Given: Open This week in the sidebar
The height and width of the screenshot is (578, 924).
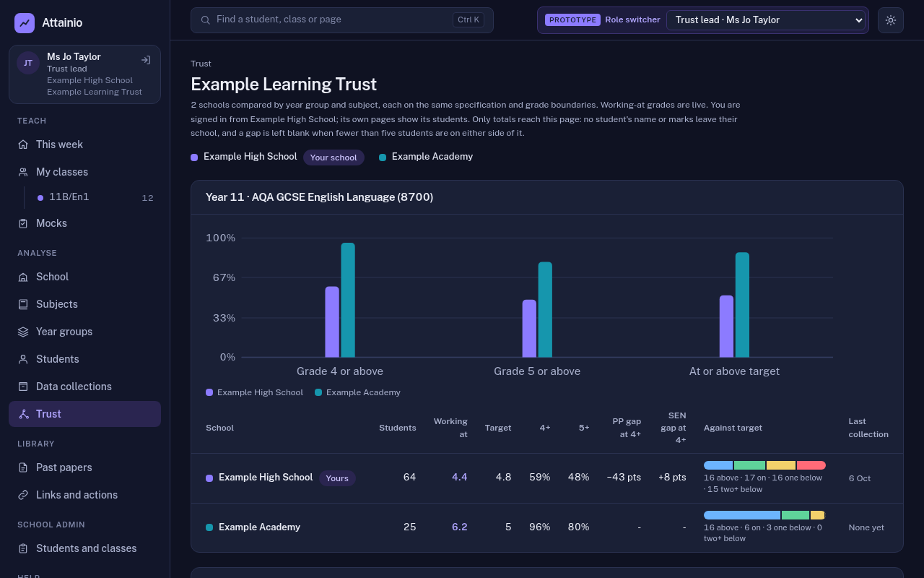Looking at the screenshot, I should click(84, 144).
